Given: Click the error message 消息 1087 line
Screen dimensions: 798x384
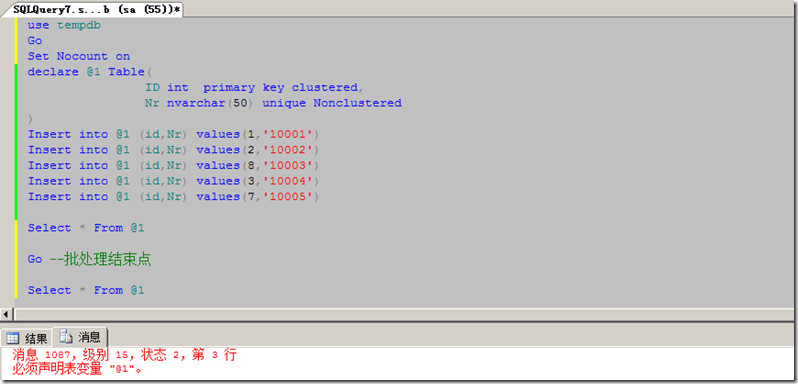Looking at the screenshot, I should (x=125, y=355).
